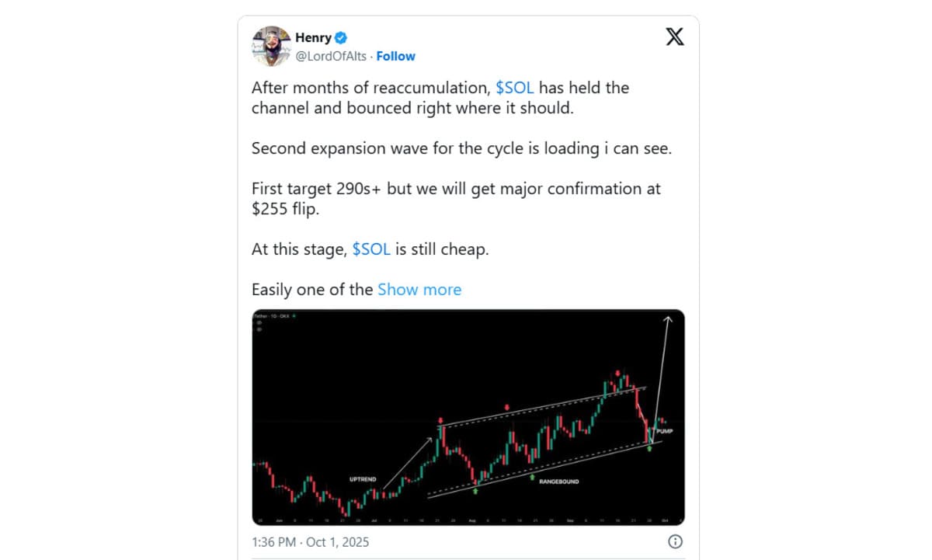Click the chart's Tether 1D OKX header text

(273, 316)
